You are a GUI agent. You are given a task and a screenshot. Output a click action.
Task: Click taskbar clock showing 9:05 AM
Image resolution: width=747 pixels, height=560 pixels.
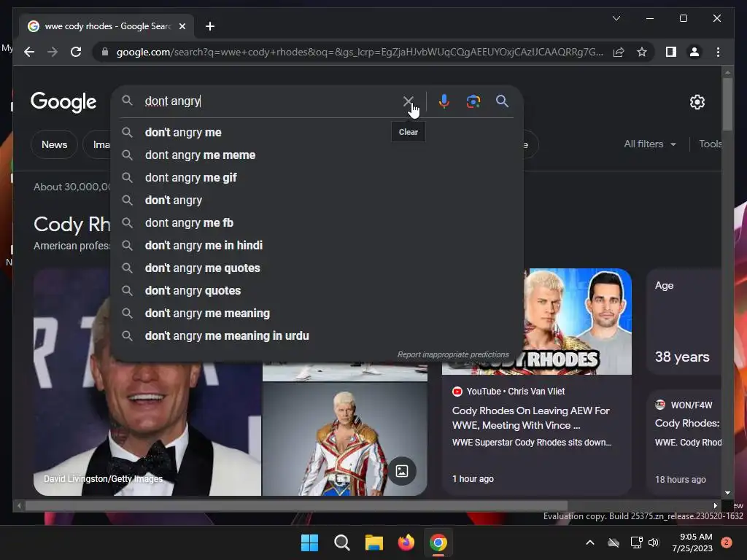click(692, 542)
